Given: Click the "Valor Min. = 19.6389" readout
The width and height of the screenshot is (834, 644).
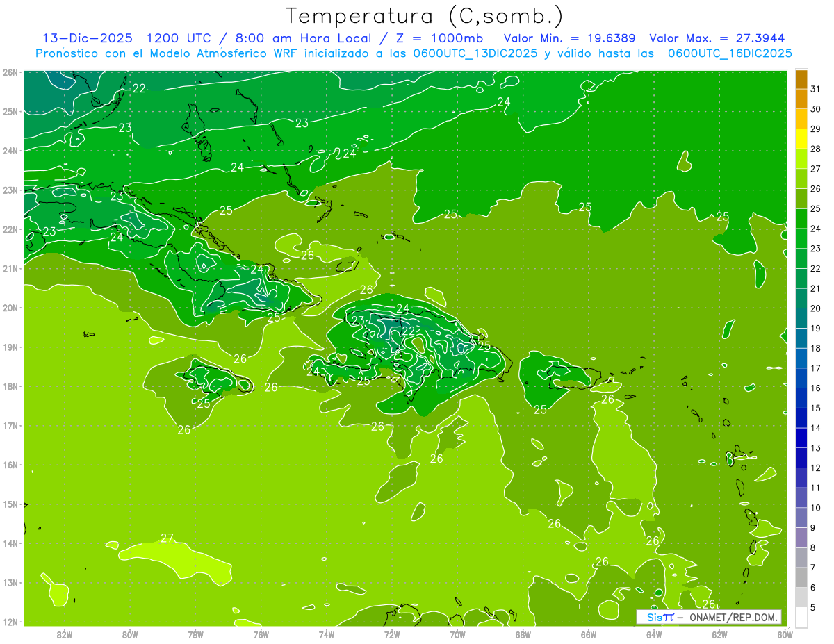Looking at the screenshot, I should tap(571, 38).
